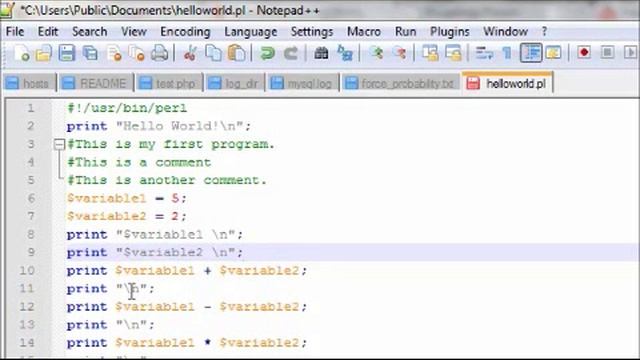Click the Save All icon
The height and width of the screenshot is (360, 640).
(90, 53)
